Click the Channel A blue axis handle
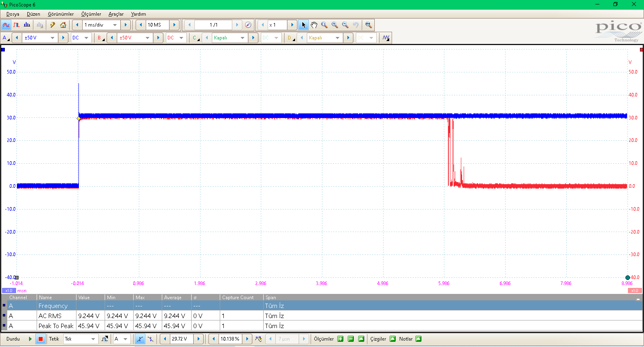 tap(3, 50)
